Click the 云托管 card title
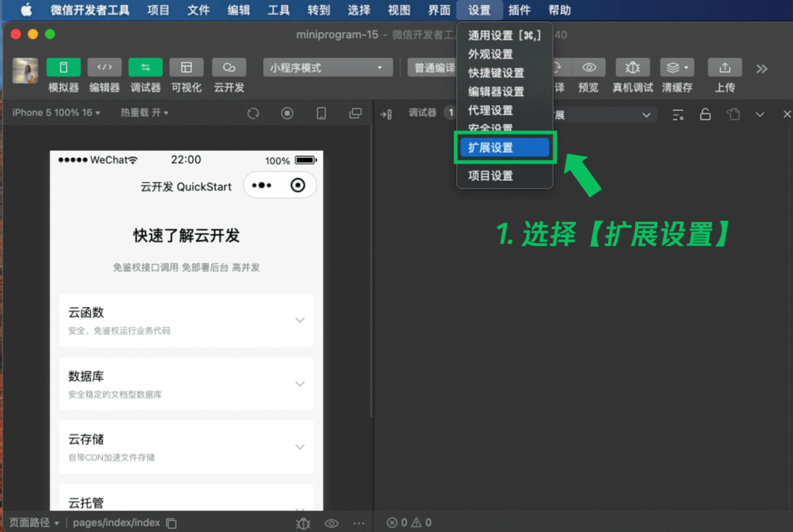The width and height of the screenshot is (793, 532). (86, 503)
